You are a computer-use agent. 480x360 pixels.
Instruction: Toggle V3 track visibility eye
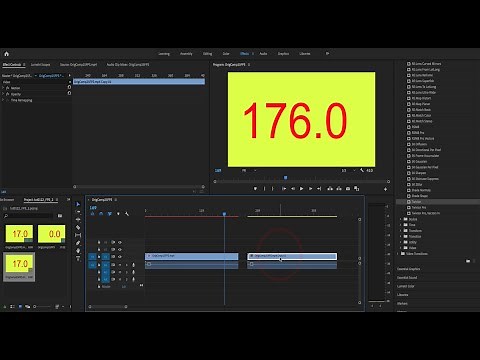(120, 242)
